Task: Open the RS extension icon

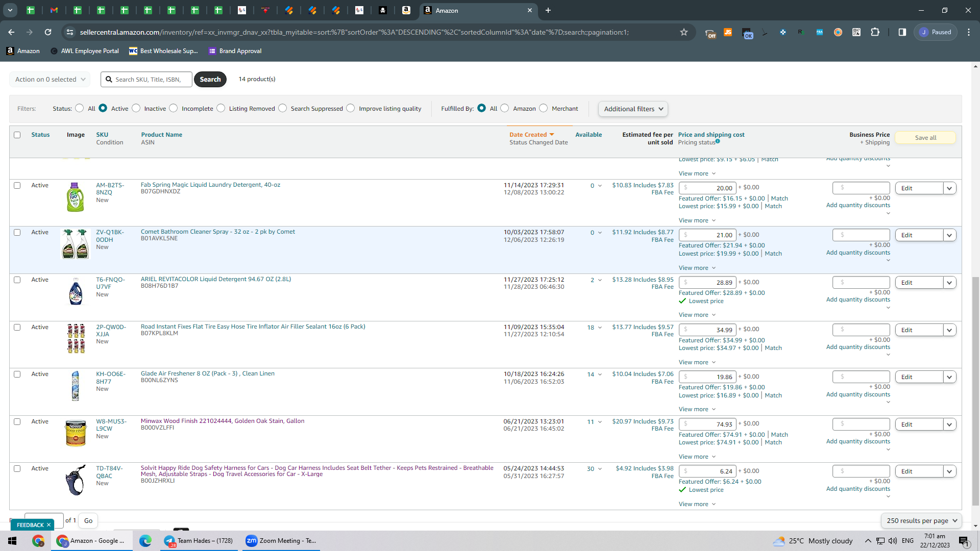Action: [801, 32]
